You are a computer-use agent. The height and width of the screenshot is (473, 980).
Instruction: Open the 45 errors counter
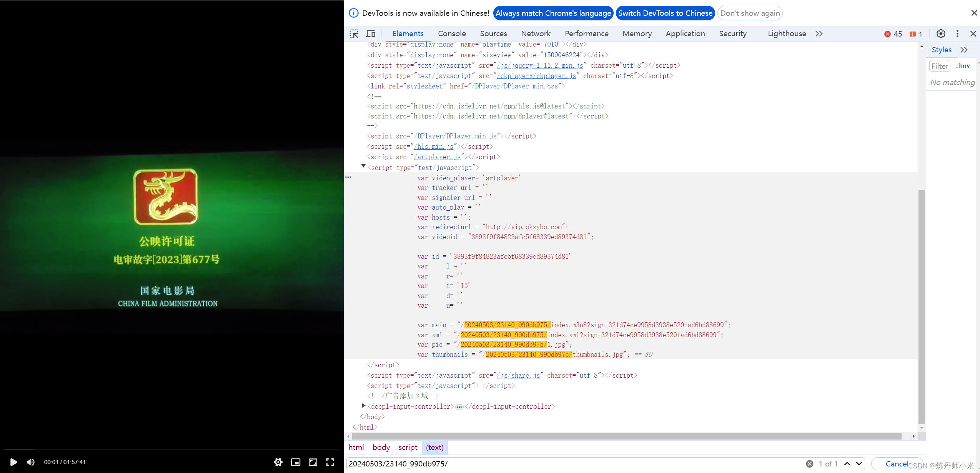point(893,34)
